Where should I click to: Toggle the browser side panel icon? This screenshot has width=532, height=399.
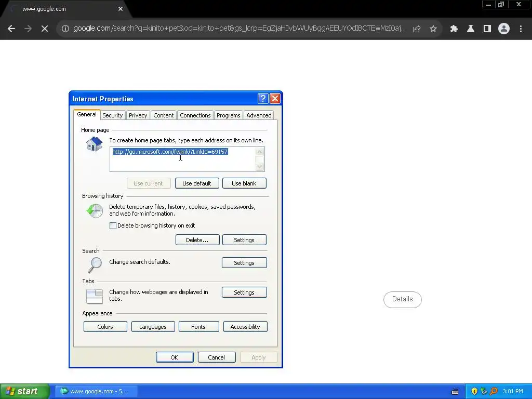pos(487,29)
